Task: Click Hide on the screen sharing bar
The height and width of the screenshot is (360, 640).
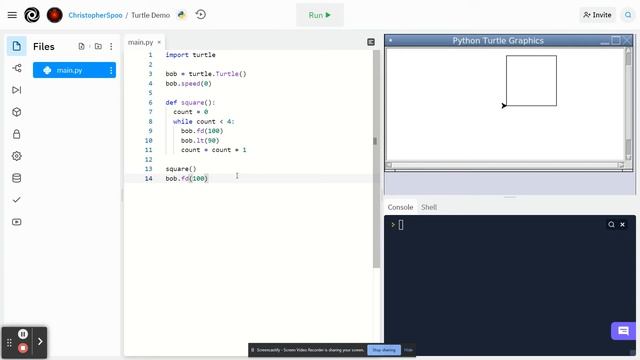Action: coord(409,350)
